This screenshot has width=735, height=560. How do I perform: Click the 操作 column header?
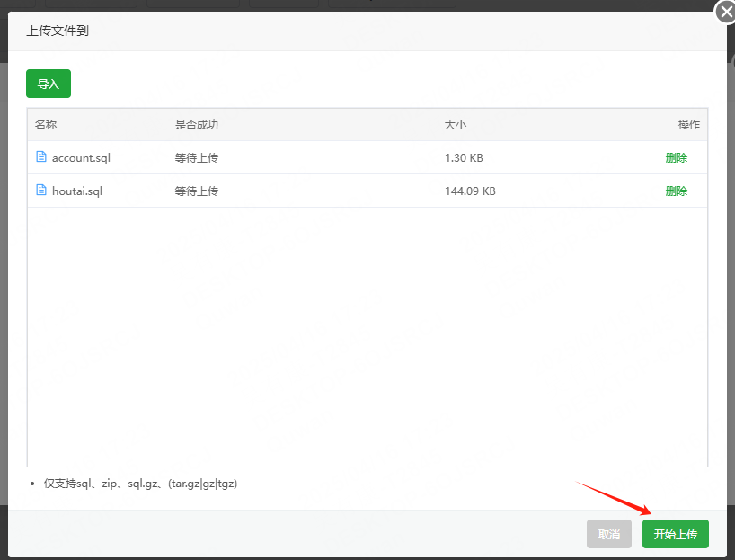(689, 125)
